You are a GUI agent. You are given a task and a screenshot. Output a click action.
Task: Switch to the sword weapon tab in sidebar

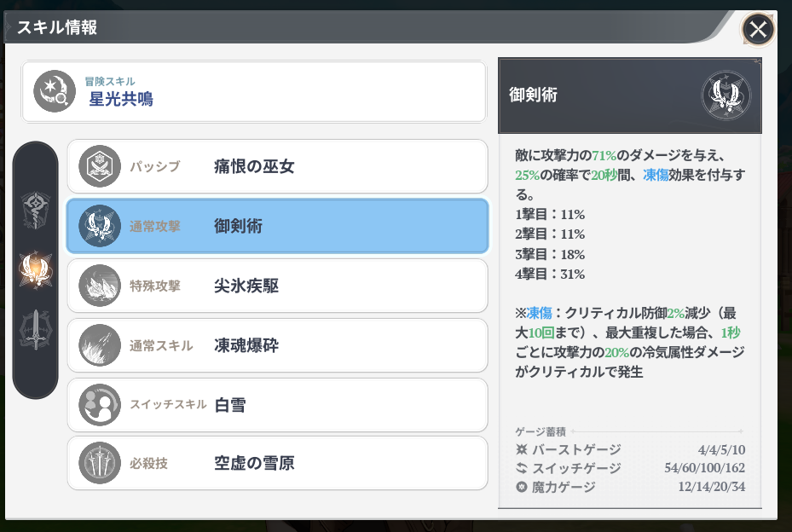point(36,330)
